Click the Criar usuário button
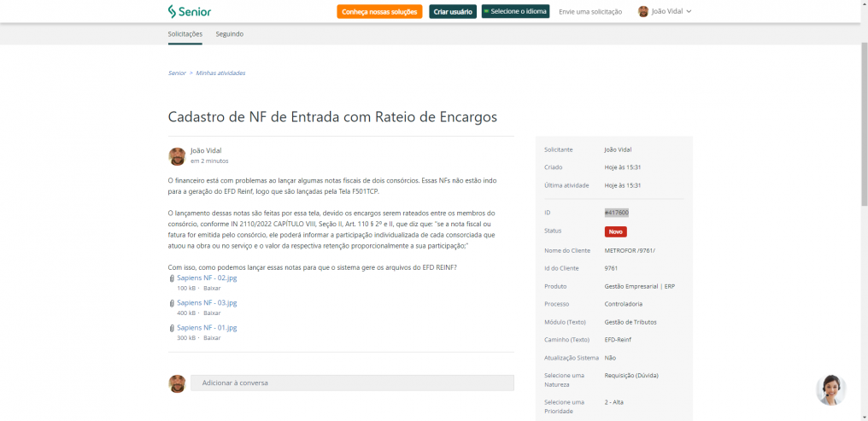Screen dimensions: 868x421 pos(453,12)
